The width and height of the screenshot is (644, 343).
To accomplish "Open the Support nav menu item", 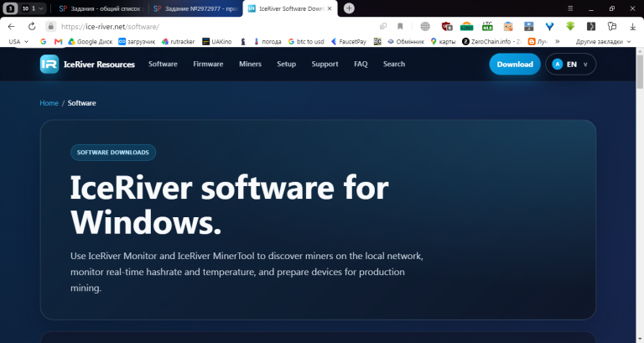I will (325, 64).
